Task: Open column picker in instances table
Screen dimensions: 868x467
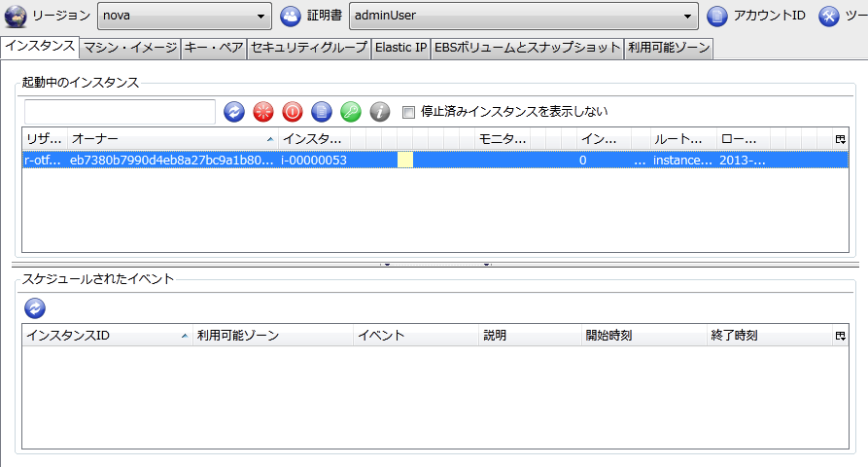Action: tap(840, 140)
